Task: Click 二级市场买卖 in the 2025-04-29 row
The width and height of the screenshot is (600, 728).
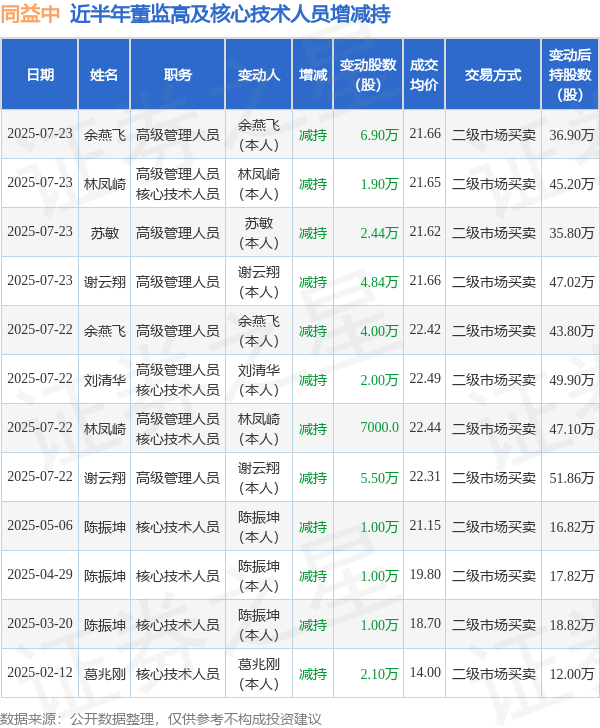Action: click(494, 576)
